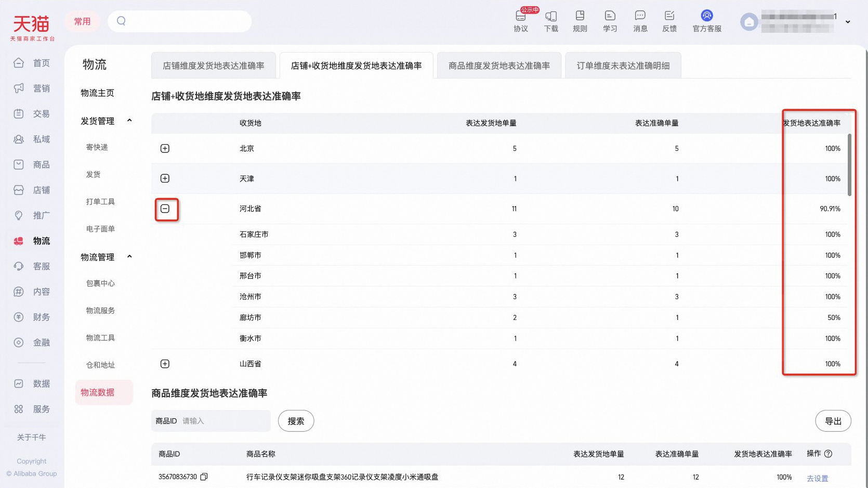Click the 搜索 button
Image resolution: width=868 pixels, height=488 pixels.
296,421
